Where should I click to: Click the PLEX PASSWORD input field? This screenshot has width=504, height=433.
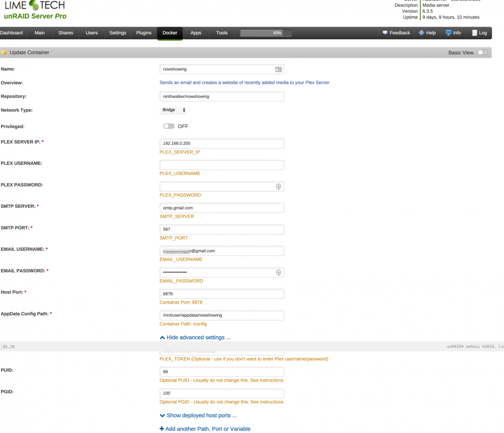[221, 187]
